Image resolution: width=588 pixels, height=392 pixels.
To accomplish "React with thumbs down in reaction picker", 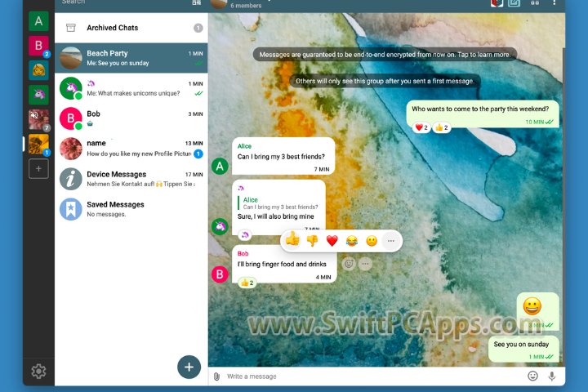I will point(312,240).
